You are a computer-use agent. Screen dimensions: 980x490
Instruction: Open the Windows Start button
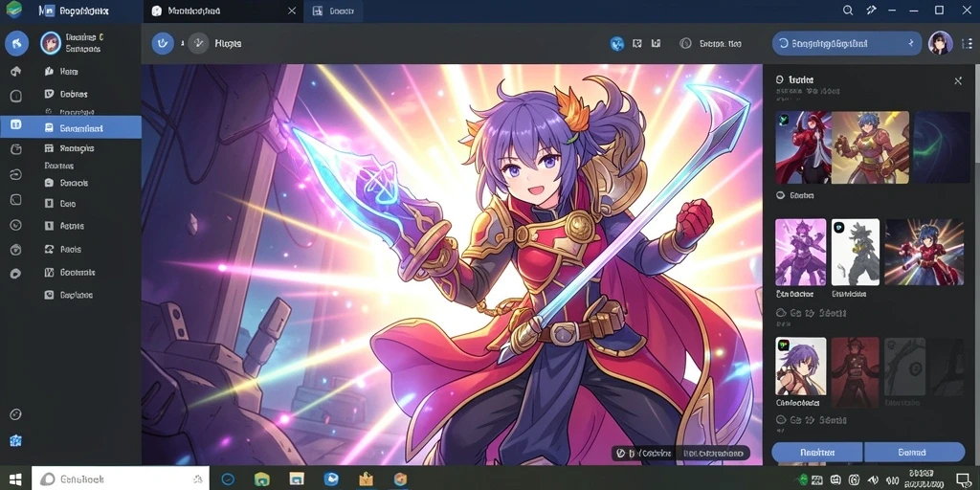pos(15,479)
